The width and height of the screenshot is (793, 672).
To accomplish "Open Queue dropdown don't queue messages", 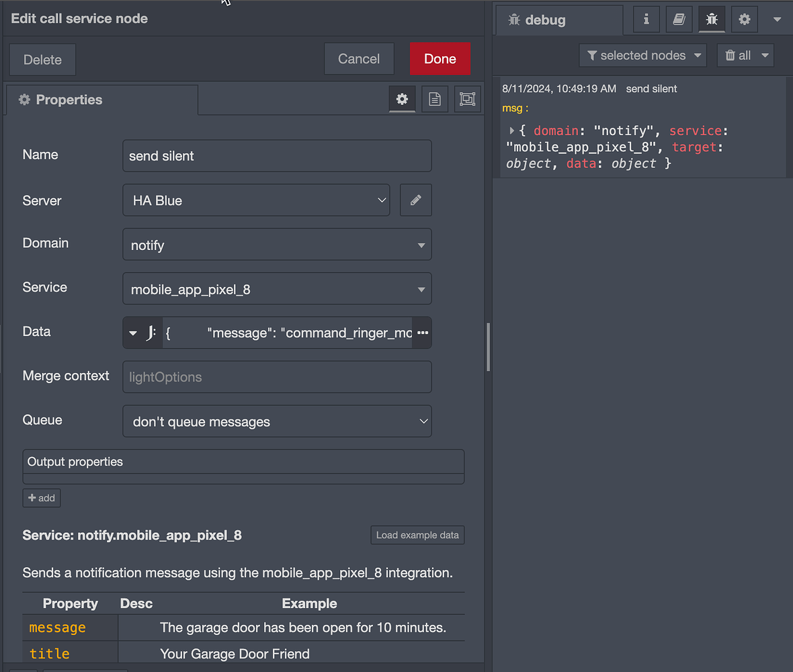I will point(277,421).
